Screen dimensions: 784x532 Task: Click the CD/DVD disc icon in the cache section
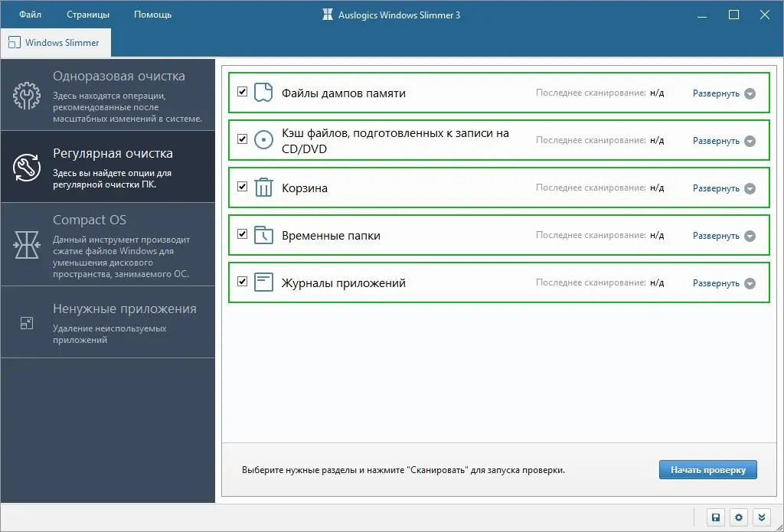[262, 140]
